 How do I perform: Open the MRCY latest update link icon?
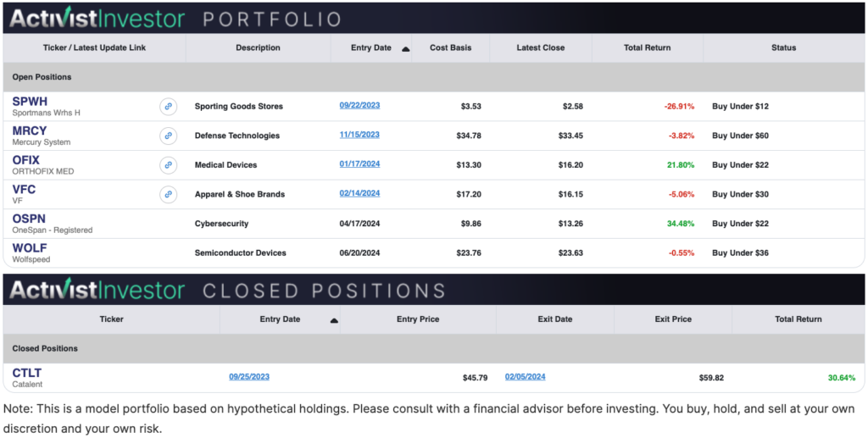pos(169,136)
